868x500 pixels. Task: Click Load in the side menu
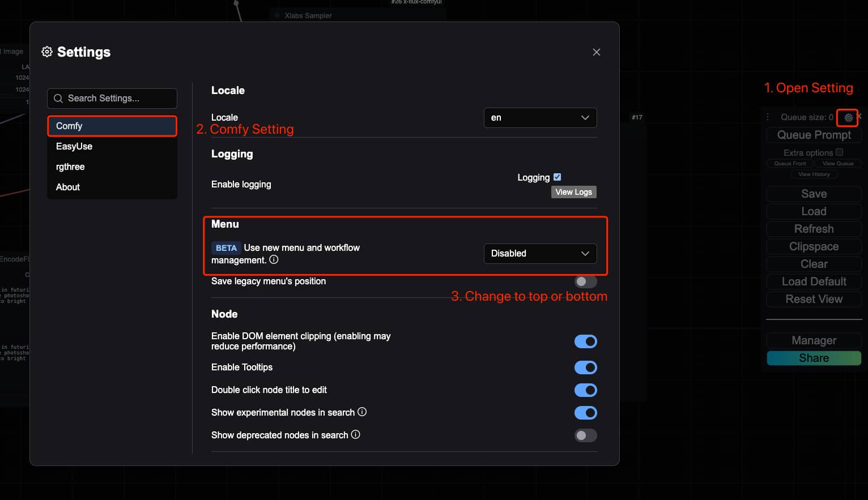pyautogui.click(x=814, y=211)
